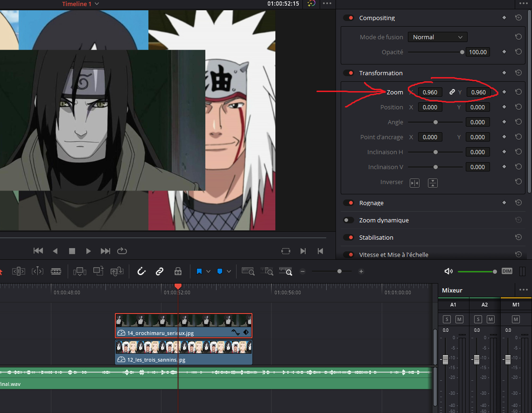The width and height of the screenshot is (532, 413).
Task: Disable the Transformation section toggle
Action: (349, 73)
